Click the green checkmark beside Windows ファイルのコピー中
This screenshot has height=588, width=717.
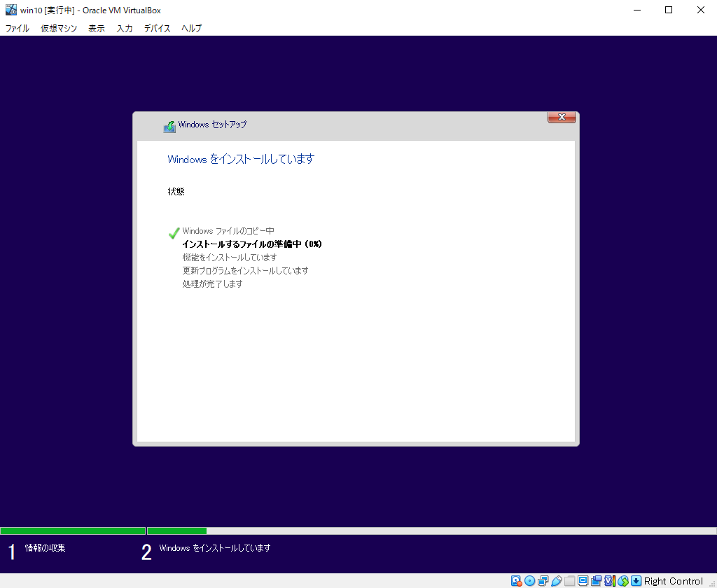(173, 232)
